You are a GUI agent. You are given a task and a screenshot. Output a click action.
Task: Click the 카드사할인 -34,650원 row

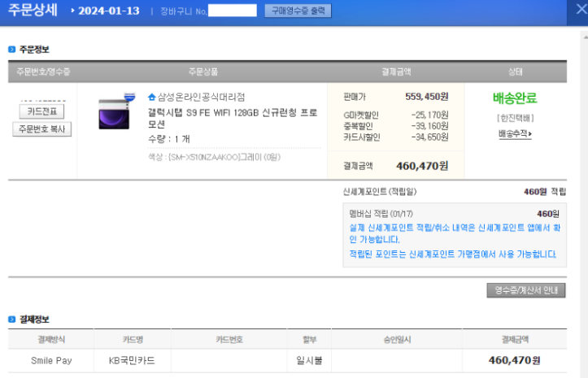tap(395, 137)
